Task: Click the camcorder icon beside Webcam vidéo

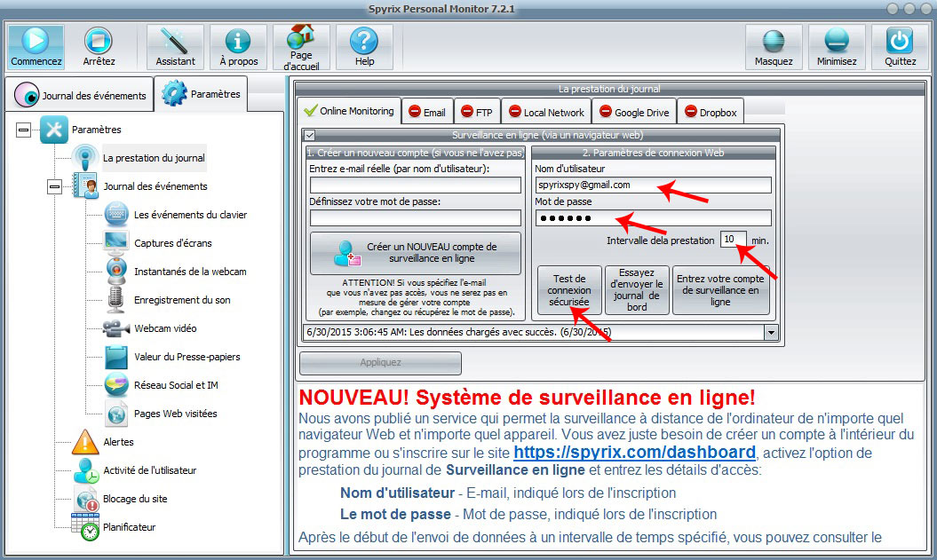Action: (x=115, y=328)
